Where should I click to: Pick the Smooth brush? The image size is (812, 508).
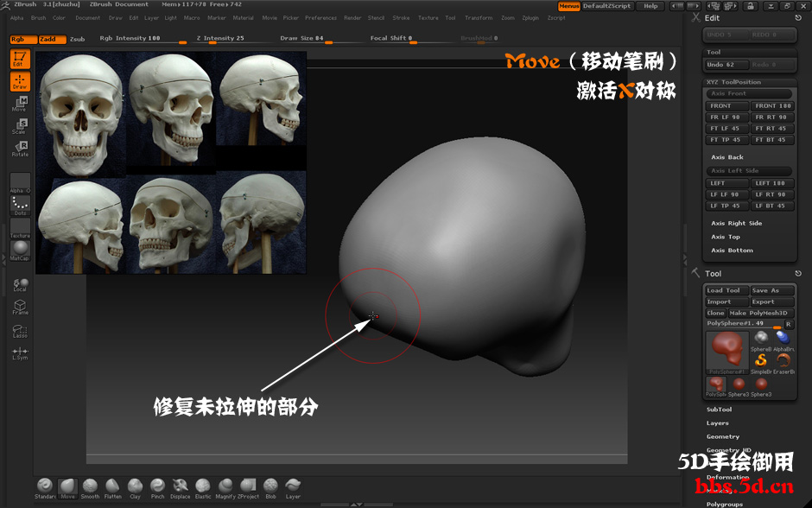[90, 488]
